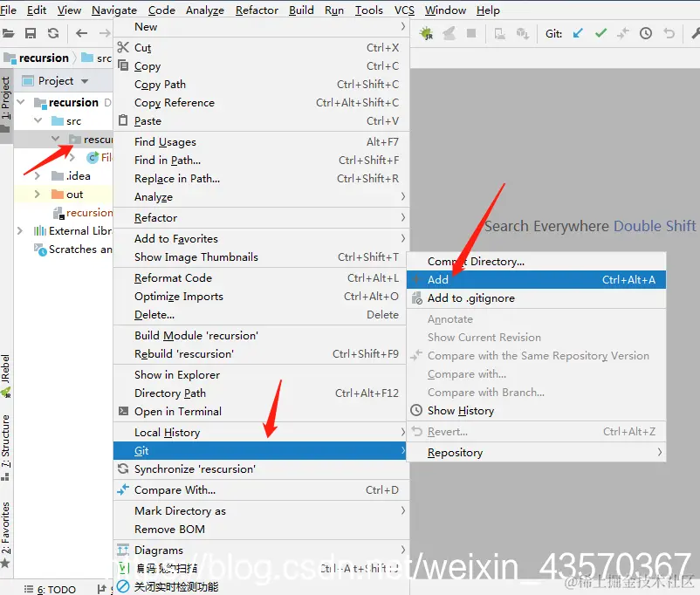This screenshot has height=595, width=700.
Task: Open the JRebel side tab
Action: (x=5, y=375)
